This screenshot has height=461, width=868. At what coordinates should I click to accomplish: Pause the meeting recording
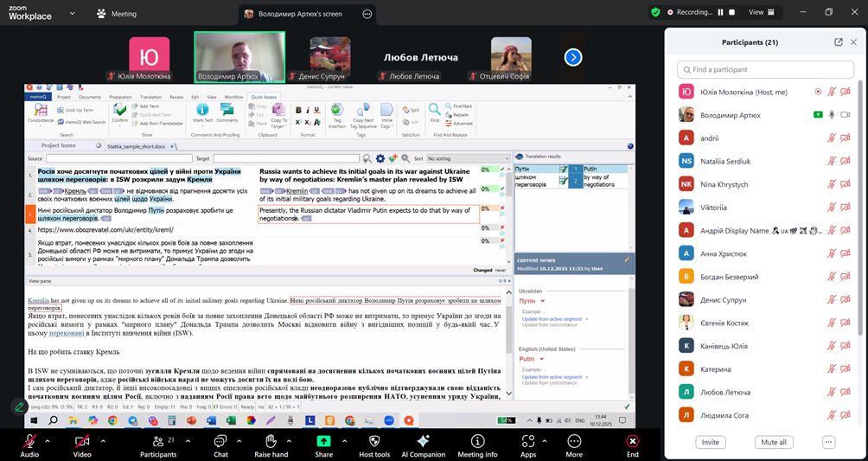718,12
